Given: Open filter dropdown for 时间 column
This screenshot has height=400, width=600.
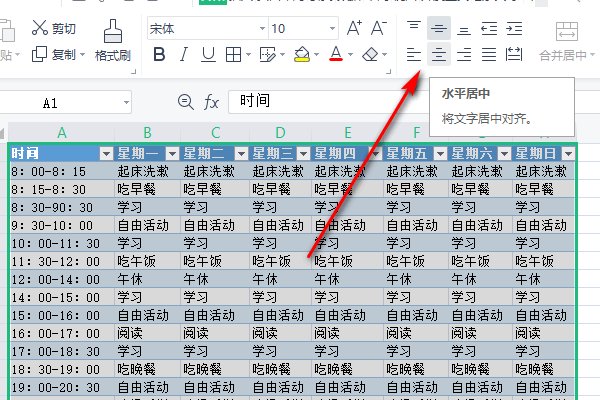Looking at the screenshot, I should (106, 153).
